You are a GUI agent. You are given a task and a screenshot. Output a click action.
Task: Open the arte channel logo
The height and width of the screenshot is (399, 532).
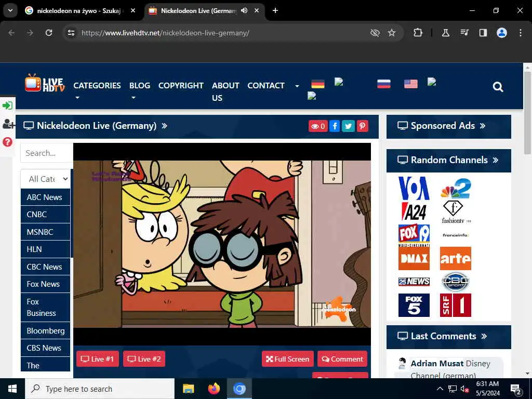[x=455, y=259]
